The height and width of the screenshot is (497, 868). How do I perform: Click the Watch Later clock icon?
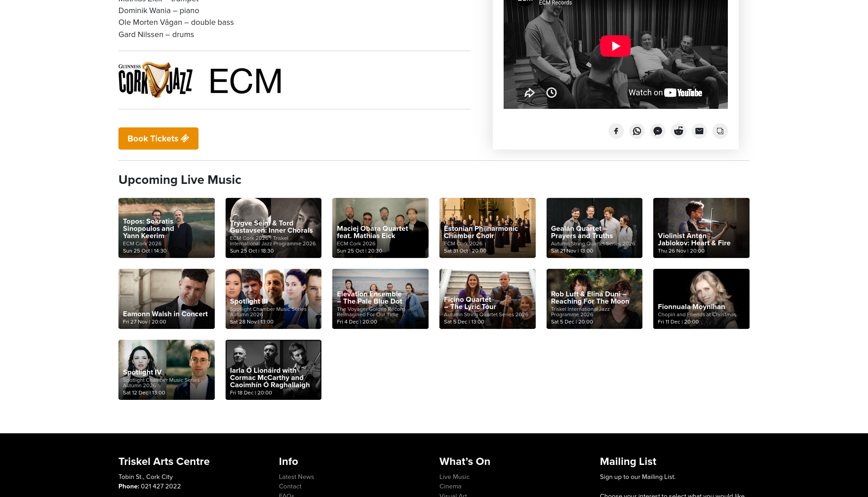tap(552, 93)
